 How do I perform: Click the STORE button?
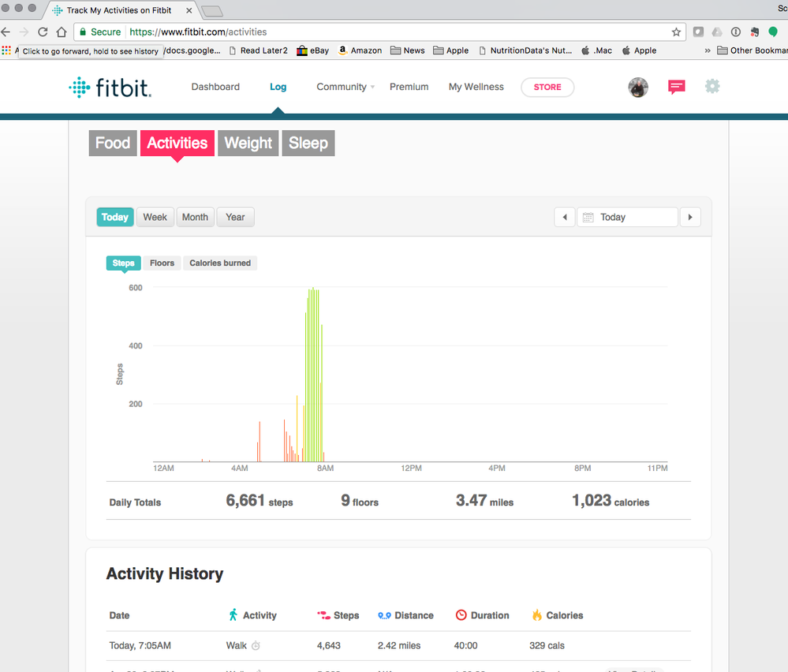547,87
